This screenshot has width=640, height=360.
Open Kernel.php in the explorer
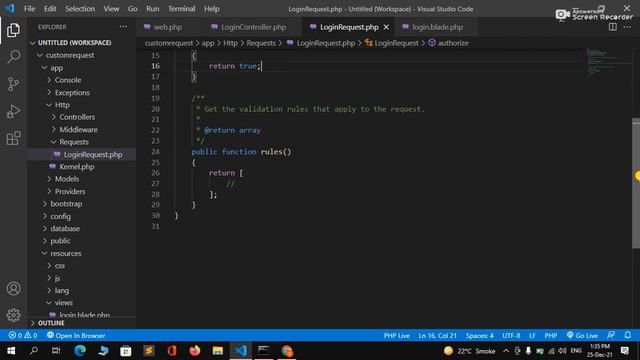77,167
